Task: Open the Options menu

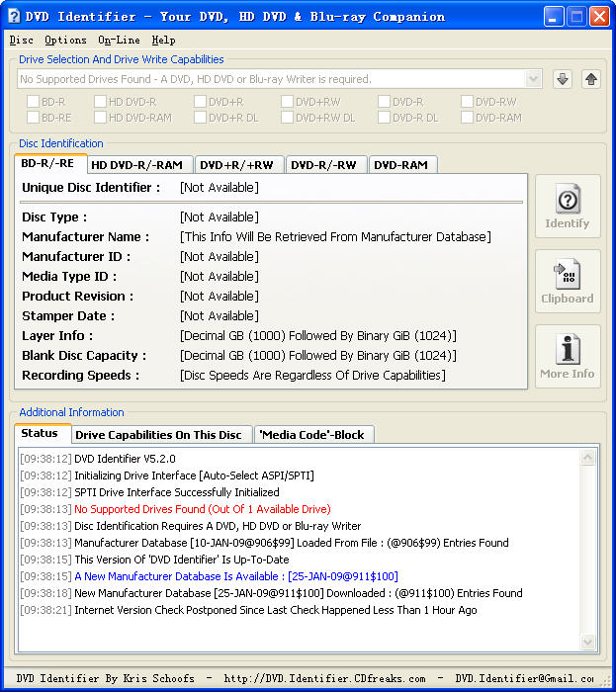Action: [65, 41]
